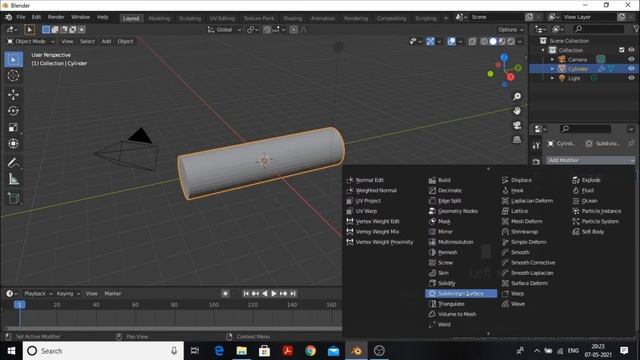The height and width of the screenshot is (360, 640).
Task: Expand Cylinder item in outliner
Action: (x=552, y=69)
